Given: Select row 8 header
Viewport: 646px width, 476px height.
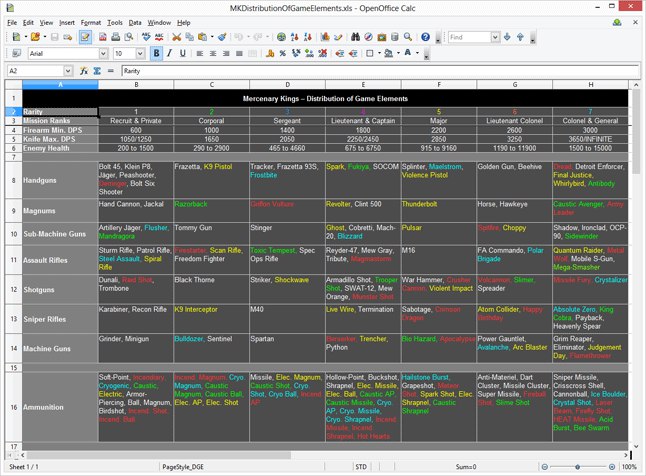Looking at the screenshot, I should point(14,180).
